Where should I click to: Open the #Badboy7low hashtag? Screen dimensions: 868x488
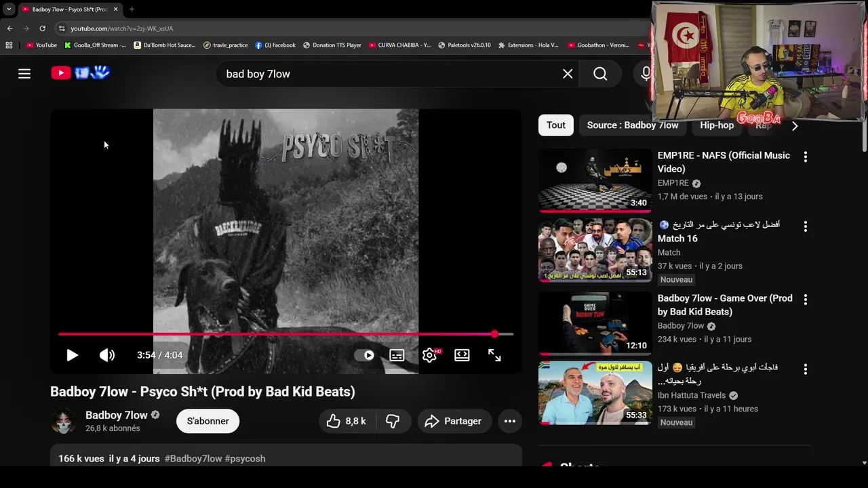pyautogui.click(x=193, y=459)
